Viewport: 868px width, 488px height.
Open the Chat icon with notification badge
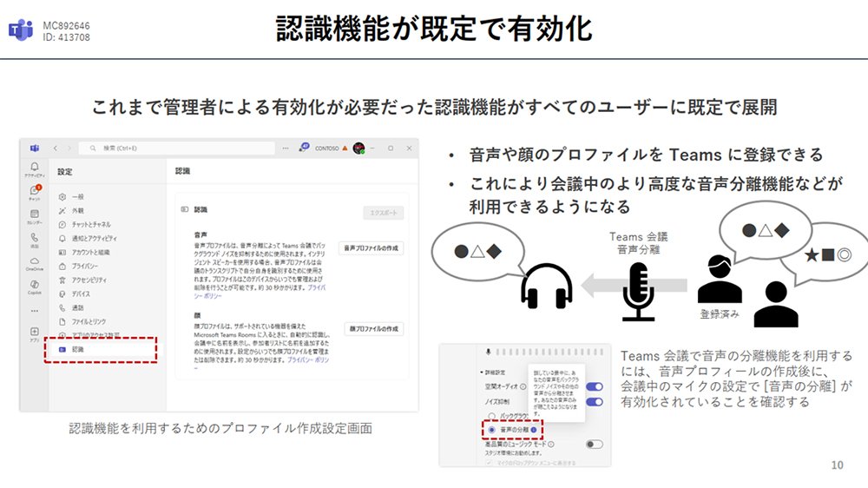[x=35, y=192]
